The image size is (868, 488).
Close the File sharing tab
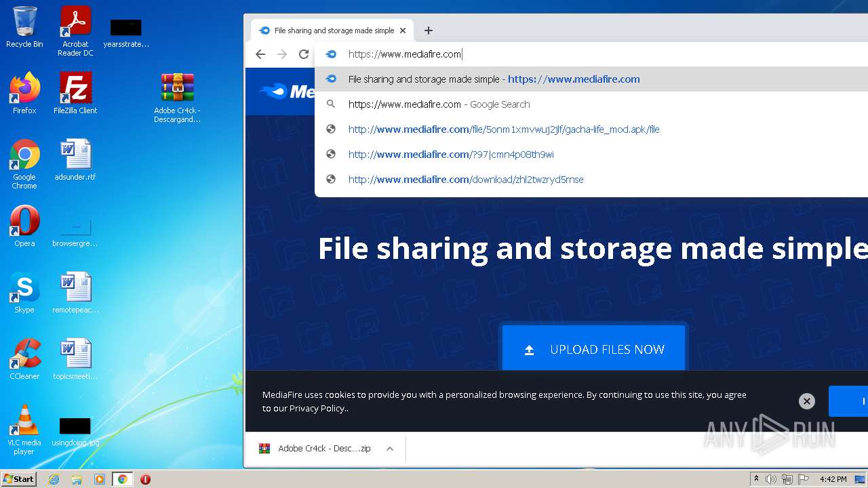403,30
